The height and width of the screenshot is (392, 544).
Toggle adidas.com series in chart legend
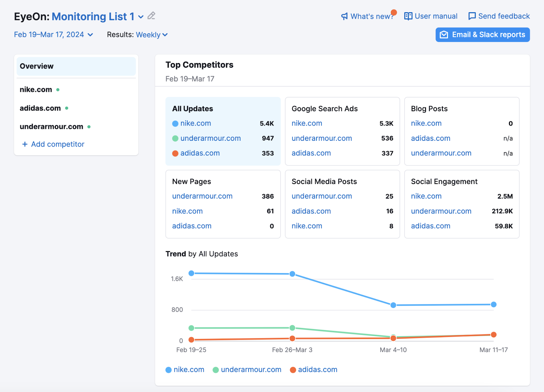click(318, 370)
